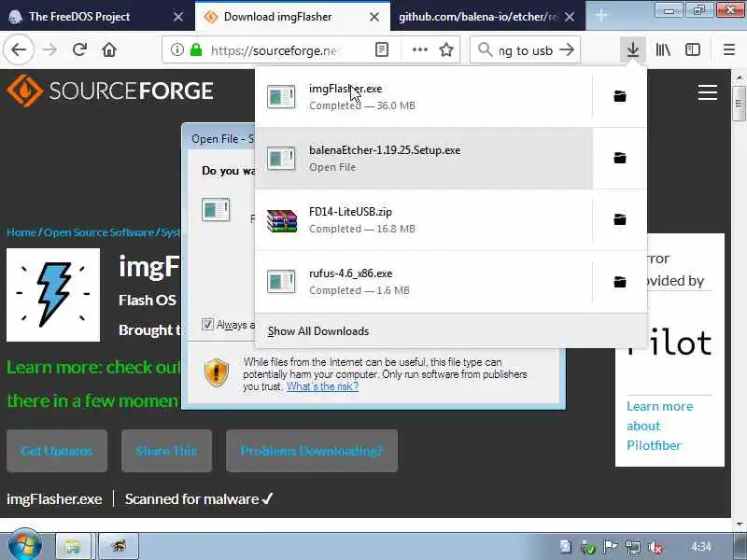Screen dimensions: 747x560
Task: Click the green secure connection padlock
Action: click(196, 49)
